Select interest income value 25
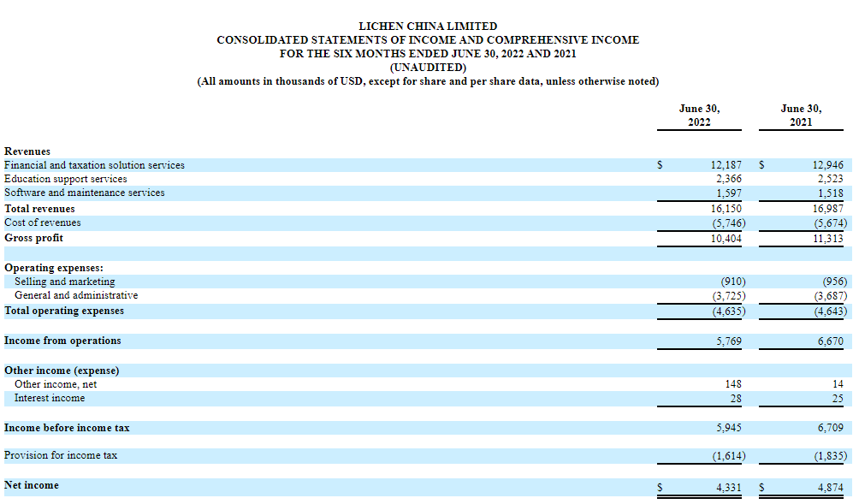This screenshot has height=504, width=853. coord(838,399)
